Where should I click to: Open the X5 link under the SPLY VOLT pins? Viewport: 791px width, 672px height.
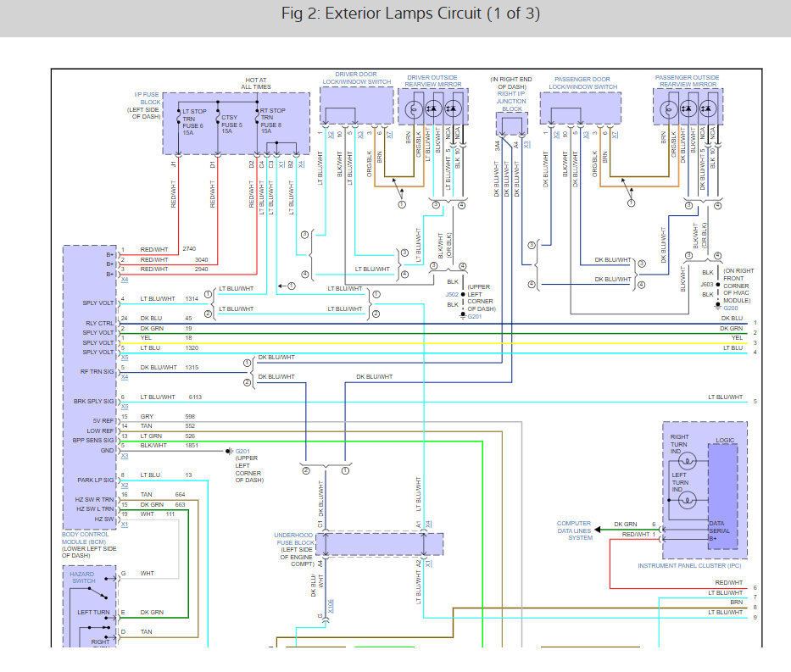[x=125, y=358]
